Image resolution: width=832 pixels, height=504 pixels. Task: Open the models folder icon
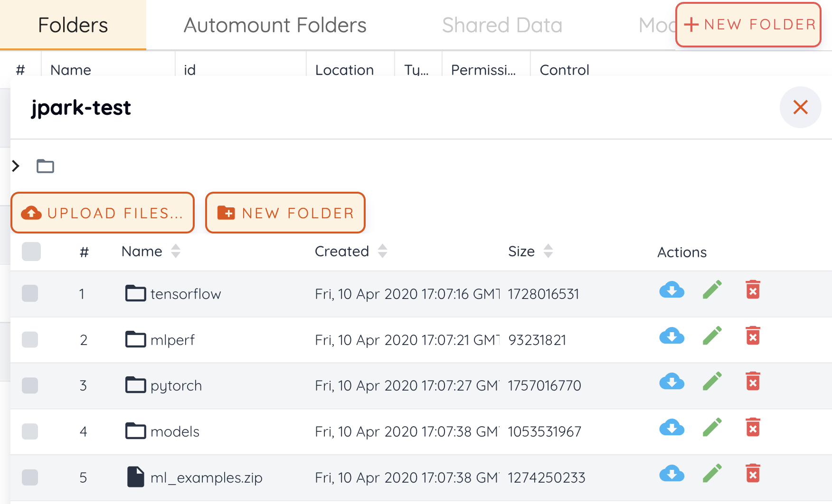point(135,431)
